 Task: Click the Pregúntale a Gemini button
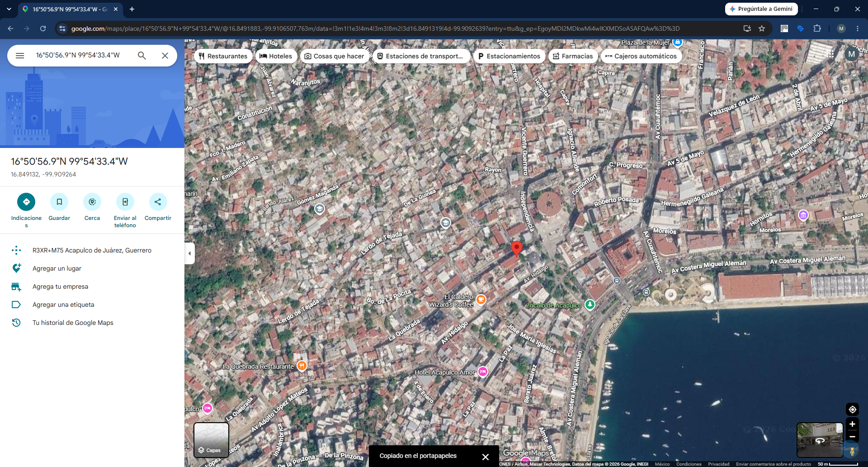[x=761, y=9]
